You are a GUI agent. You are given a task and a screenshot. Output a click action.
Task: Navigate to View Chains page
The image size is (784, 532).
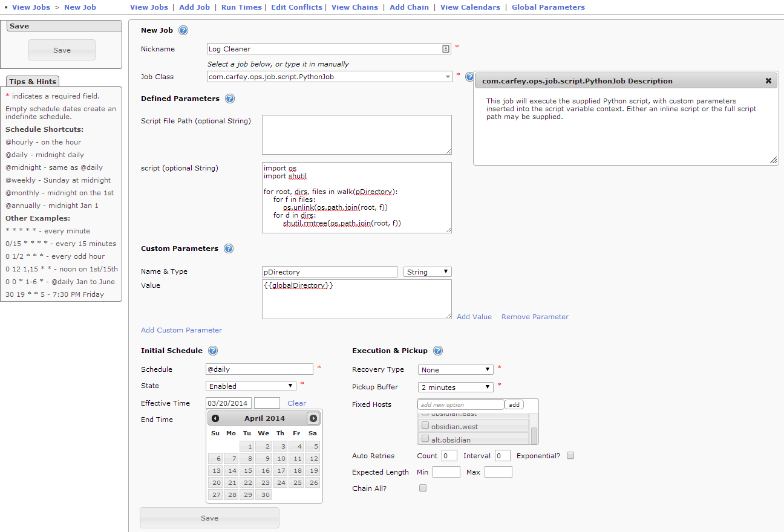[354, 7]
